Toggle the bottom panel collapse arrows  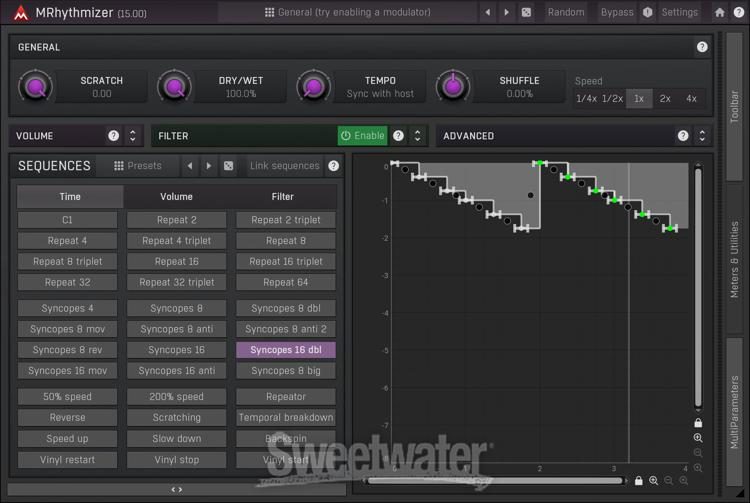tap(176, 489)
